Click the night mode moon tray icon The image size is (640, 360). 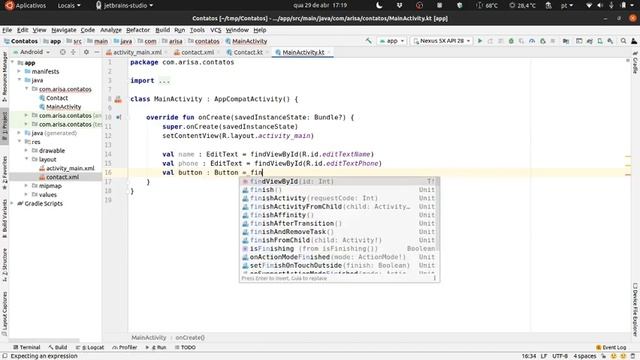click(379, 5)
